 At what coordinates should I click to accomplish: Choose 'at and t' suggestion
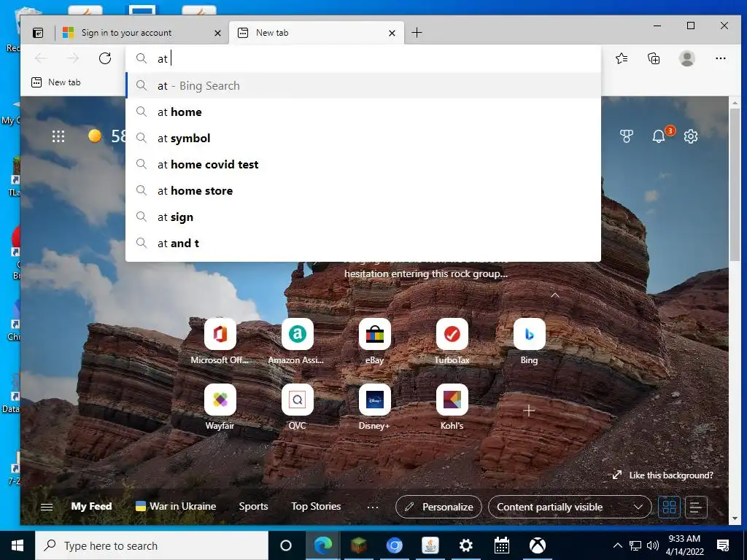pos(363,244)
